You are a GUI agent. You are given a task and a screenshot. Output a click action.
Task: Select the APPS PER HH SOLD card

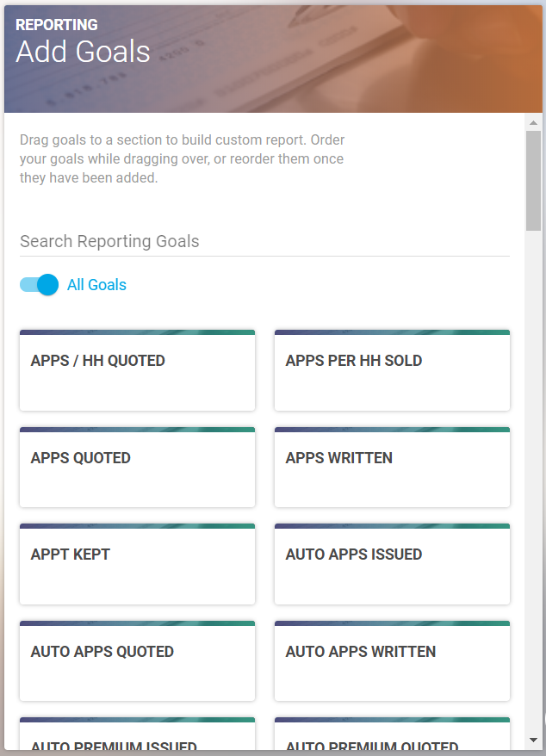[392, 370]
